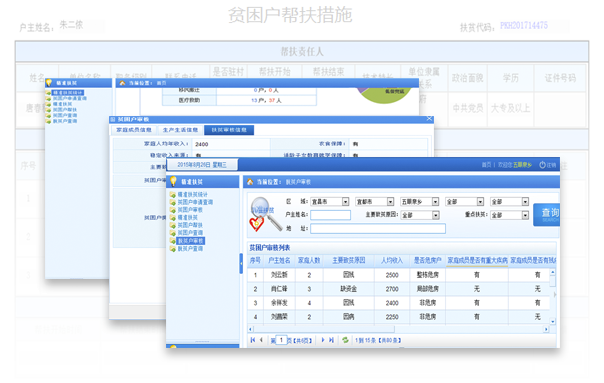The image size is (604, 383).
Task: Go to the first page of results
Action: (x=253, y=340)
